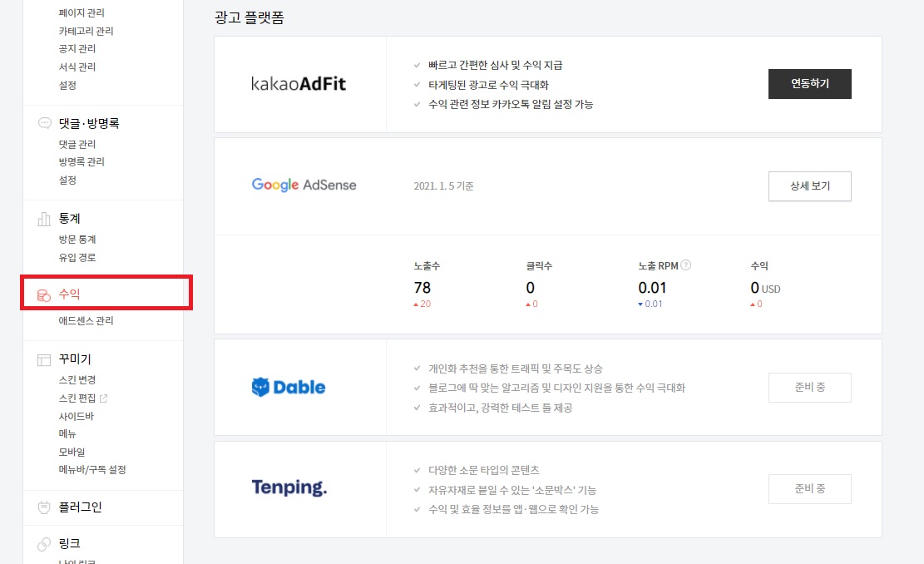
Task: Open 메뉴 under 꾸미기
Action: click(67, 434)
